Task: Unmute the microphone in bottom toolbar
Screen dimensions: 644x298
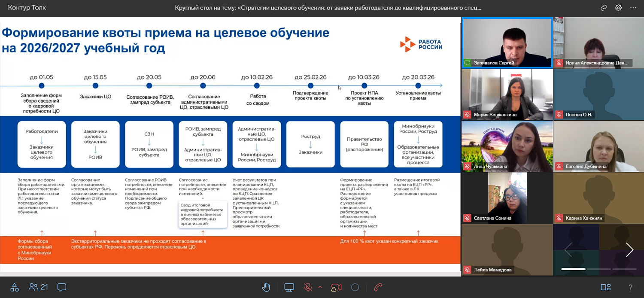Action: pyautogui.click(x=308, y=288)
